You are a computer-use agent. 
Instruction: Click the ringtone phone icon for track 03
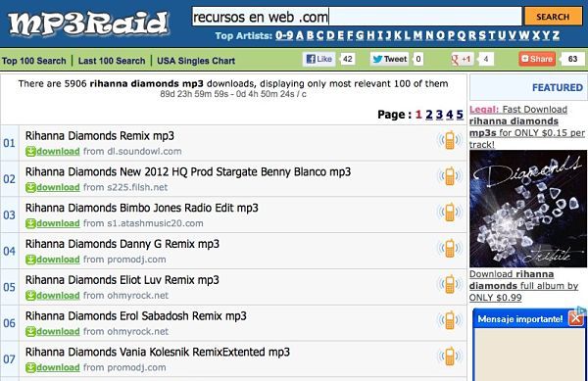coord(450,213)
